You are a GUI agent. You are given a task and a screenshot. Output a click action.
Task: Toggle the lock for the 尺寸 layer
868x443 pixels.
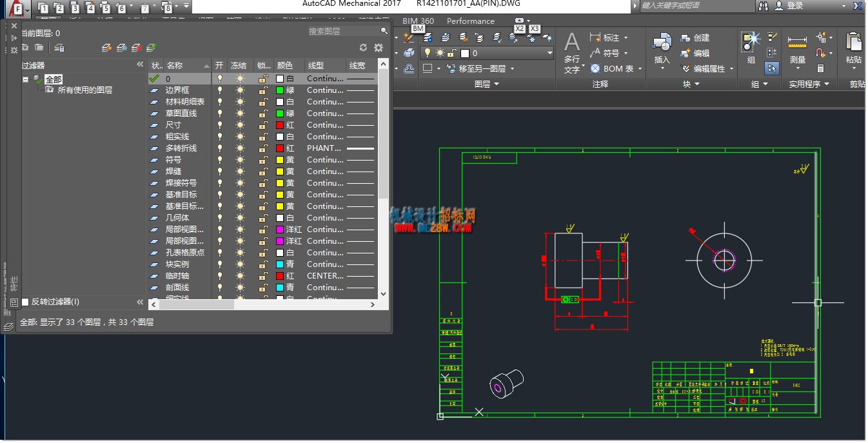click(263, 125)
